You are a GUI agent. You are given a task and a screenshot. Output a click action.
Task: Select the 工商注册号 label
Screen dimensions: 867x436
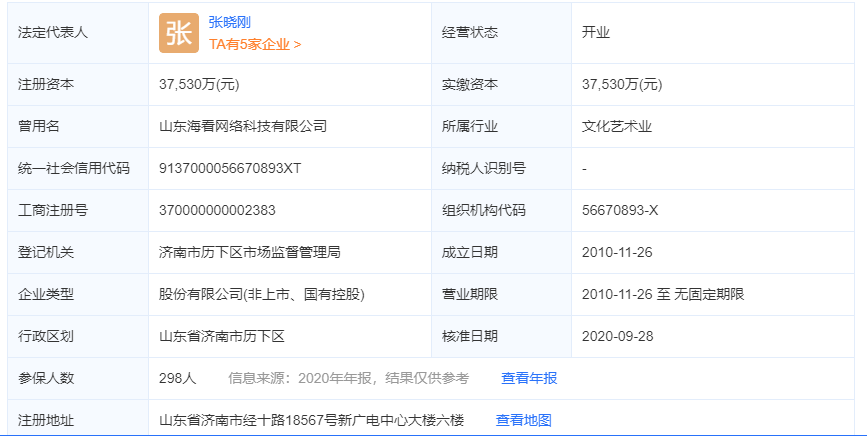[53, 210]
